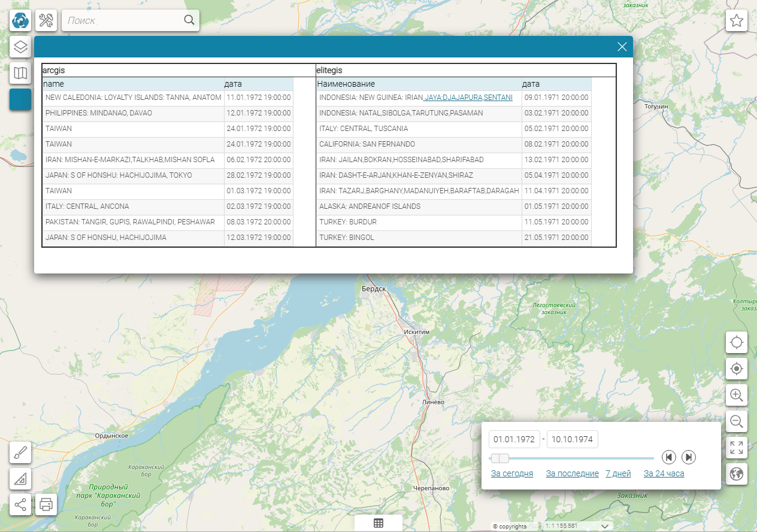The image size is (757, 532).
Task: Step to next time interval
Action: coord(689,457)
